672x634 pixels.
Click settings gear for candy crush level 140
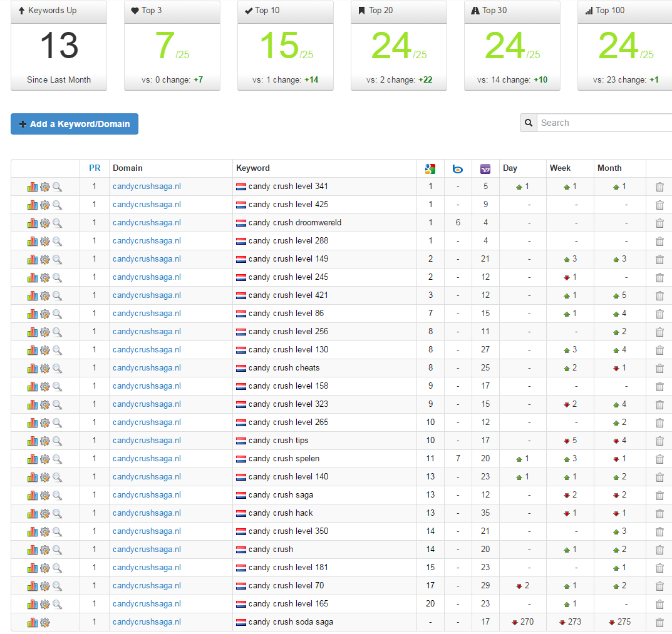(45, 477)
